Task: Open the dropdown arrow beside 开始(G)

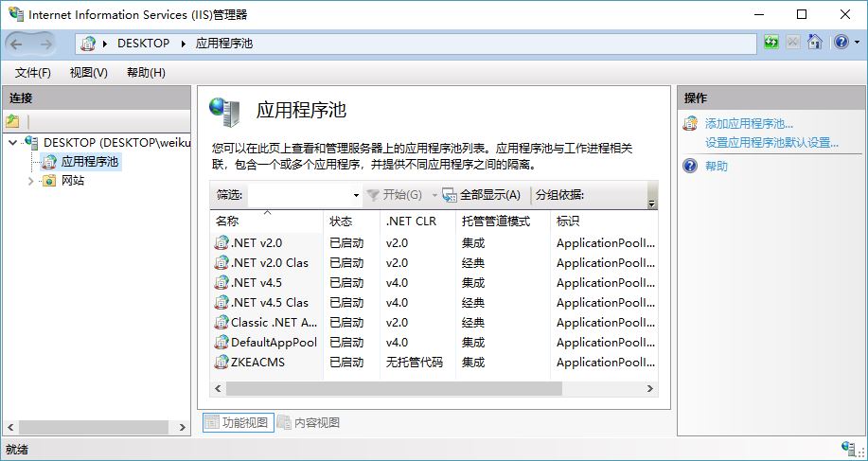Action: (434, 195)
